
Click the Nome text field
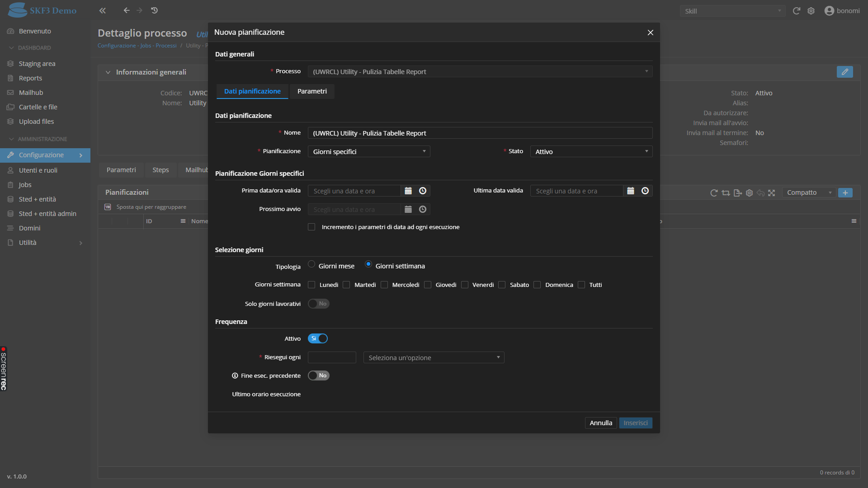480,133
